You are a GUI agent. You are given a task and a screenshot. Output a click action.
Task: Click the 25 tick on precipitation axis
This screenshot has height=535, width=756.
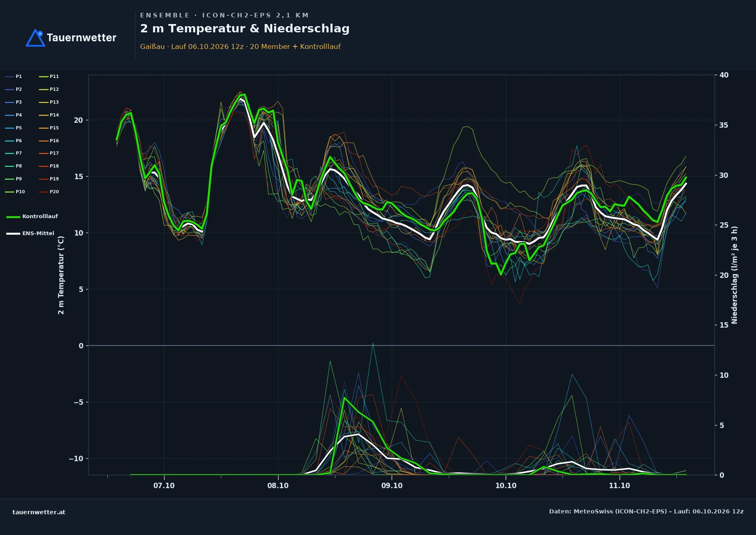click(724, 225)
